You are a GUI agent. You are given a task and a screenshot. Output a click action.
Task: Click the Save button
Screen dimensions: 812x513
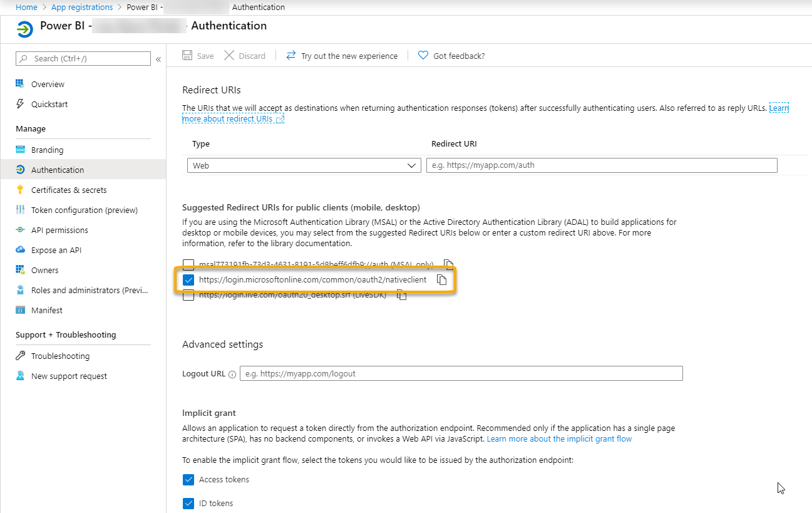(198, 56)
